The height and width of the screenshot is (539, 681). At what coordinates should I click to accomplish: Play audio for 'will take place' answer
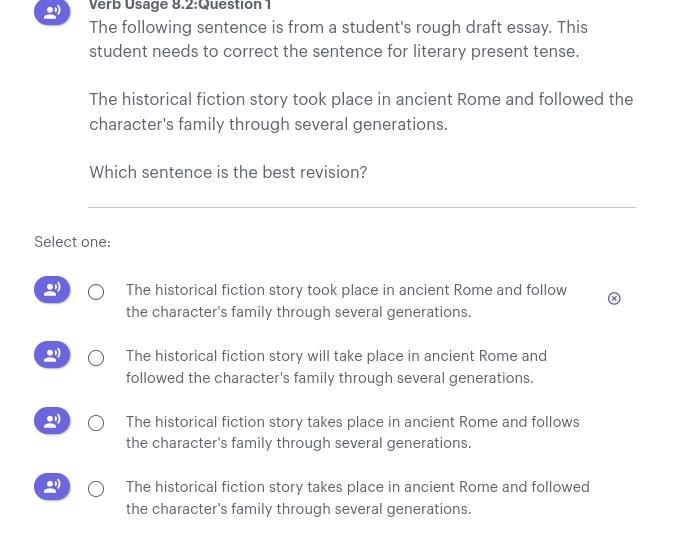click(52, 355)
